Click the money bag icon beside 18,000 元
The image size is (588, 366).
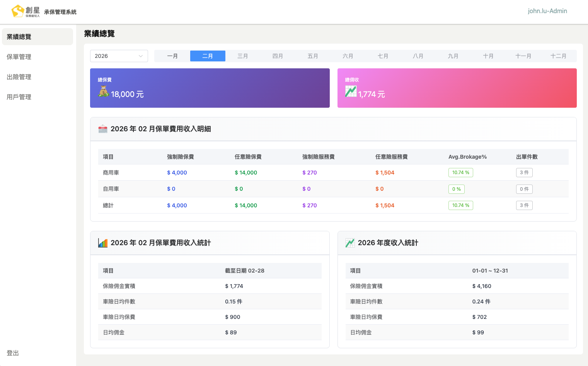coord(103,91)
